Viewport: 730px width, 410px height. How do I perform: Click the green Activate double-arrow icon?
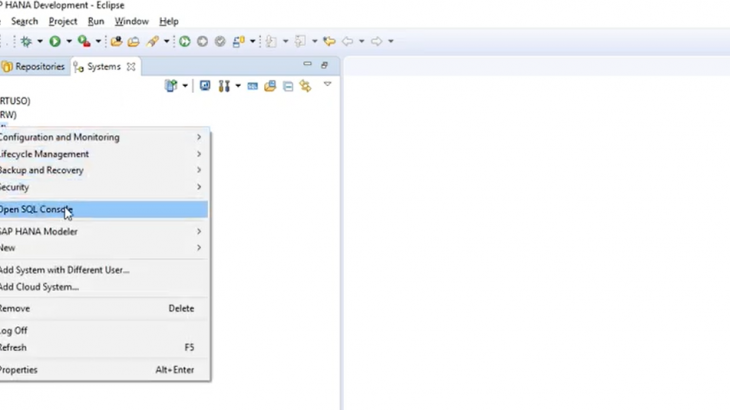[x=185, y=41]
